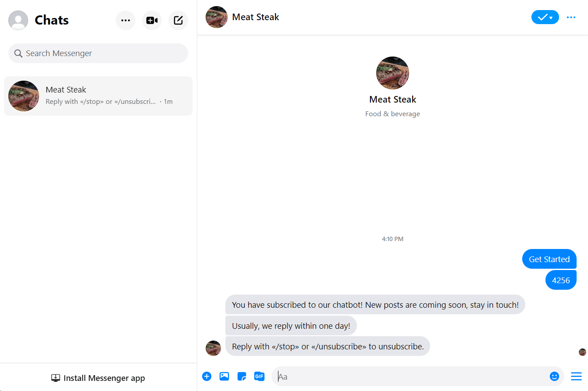
Task: Attach a photo or file
Action: click(x=224, y=376)
